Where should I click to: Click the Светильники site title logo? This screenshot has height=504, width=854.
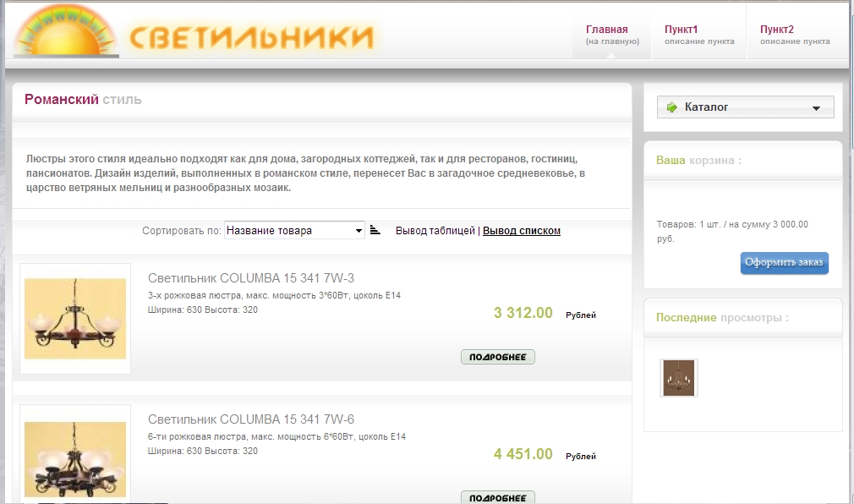pyautogui.click(x=252, y=37)
